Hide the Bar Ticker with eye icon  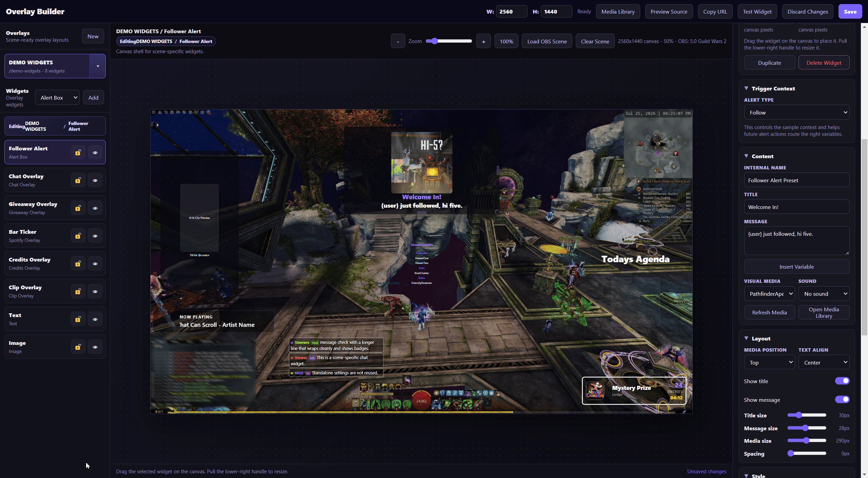click(95, 236)
